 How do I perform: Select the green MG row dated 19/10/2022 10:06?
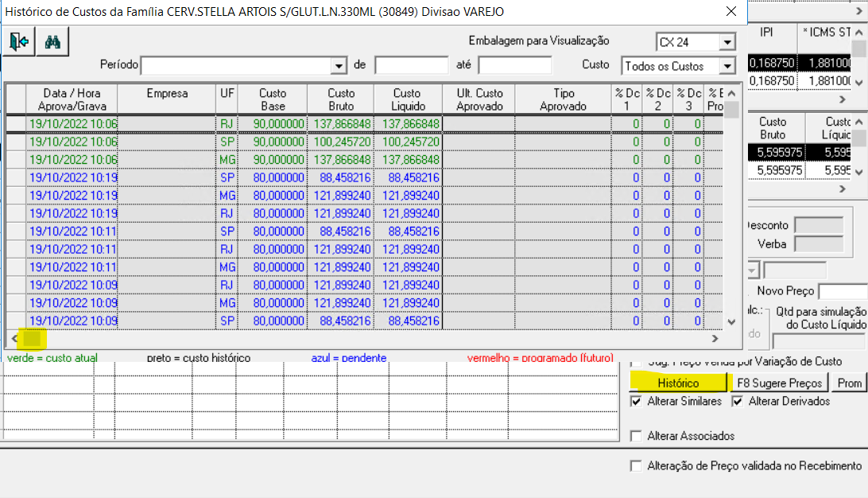(x=365, y=160)
